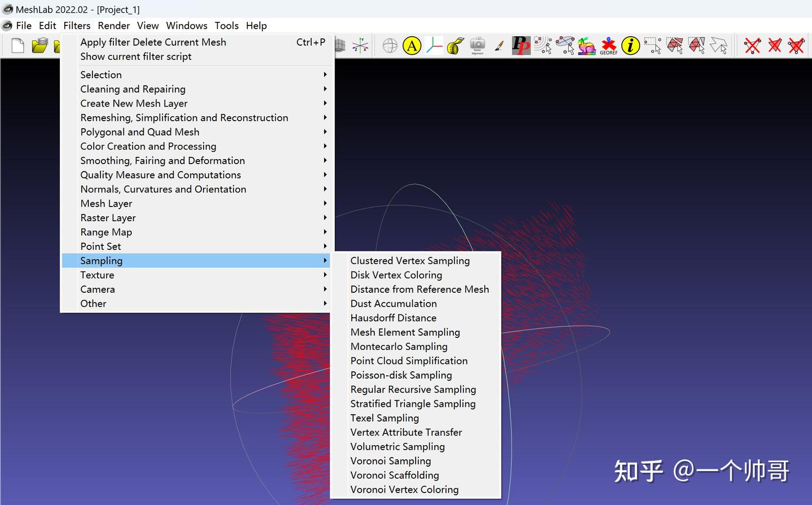The width and height of the screenshot is (812, 505).
Task: Toggle orthographic view with the globe icon
Action: 389,45
